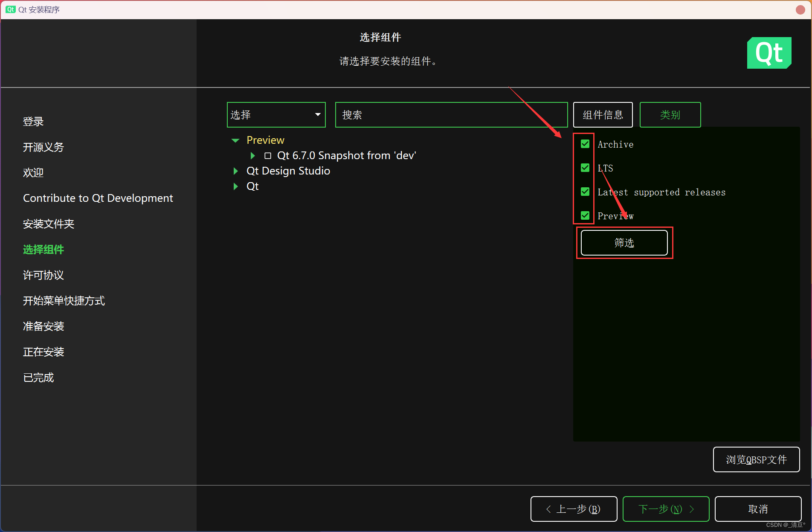Check the Qt 6.7.0 Snapshot checkbox
This screenshot has height=532, width=812.
[268, 156]
